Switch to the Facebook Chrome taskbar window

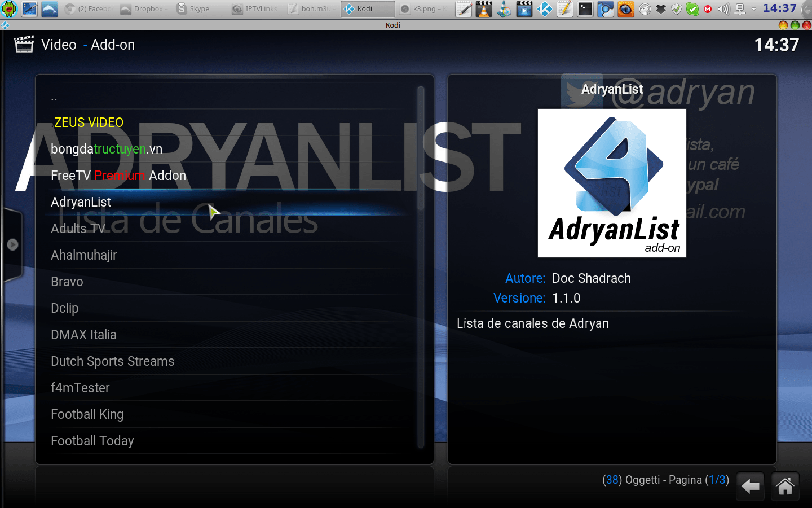(x=88, y=9)
